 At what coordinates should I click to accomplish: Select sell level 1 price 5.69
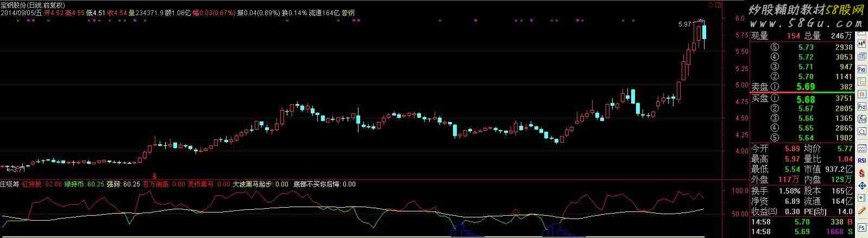pyautogui.click(x=805, y=87)
